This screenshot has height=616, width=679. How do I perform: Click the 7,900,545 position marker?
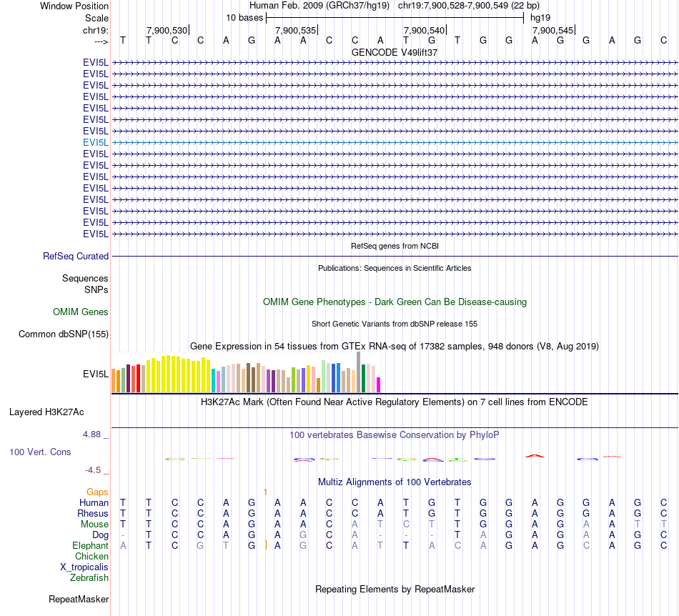553,30
